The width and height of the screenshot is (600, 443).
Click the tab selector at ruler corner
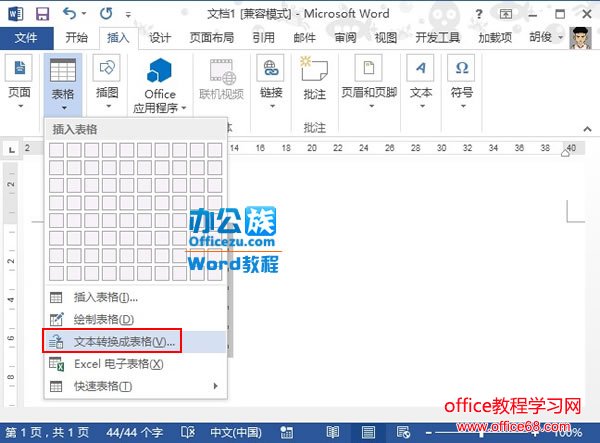tap(11, 149)
